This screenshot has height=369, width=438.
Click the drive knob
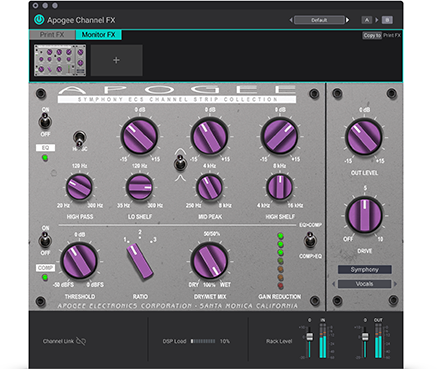364,215
